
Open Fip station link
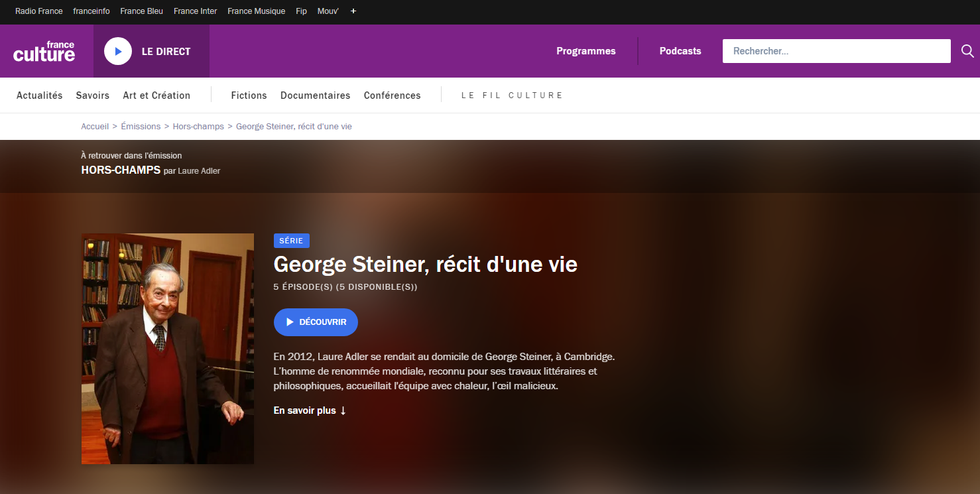pyautogui.click(x=301, y=11)
